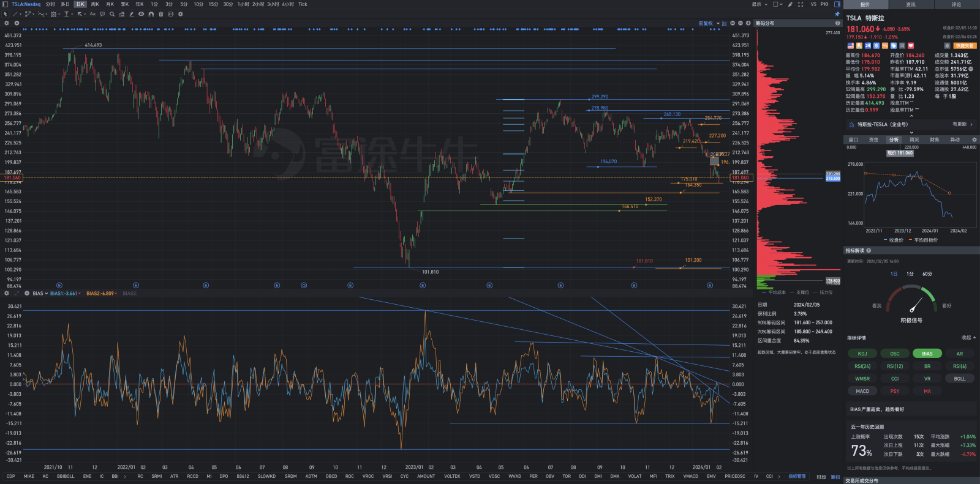The image size is (980, 484).
Task: Activate the magnifier zoom tool
Action: pyautogui.click(x=112, y=14)
